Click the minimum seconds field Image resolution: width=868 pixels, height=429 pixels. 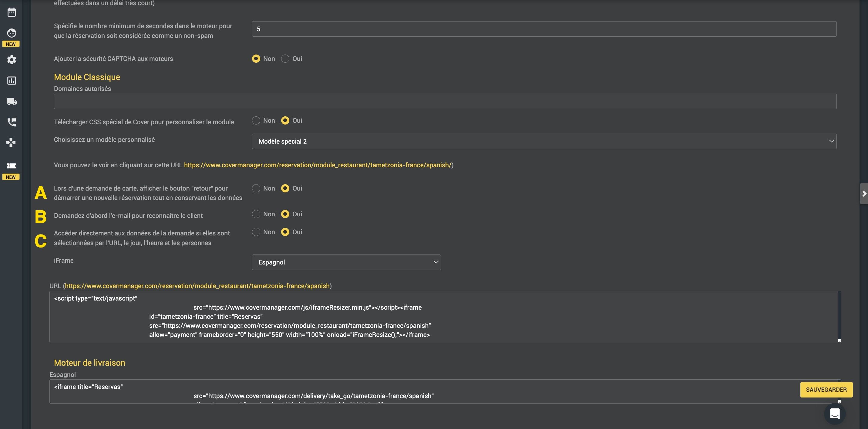(544, 29)
